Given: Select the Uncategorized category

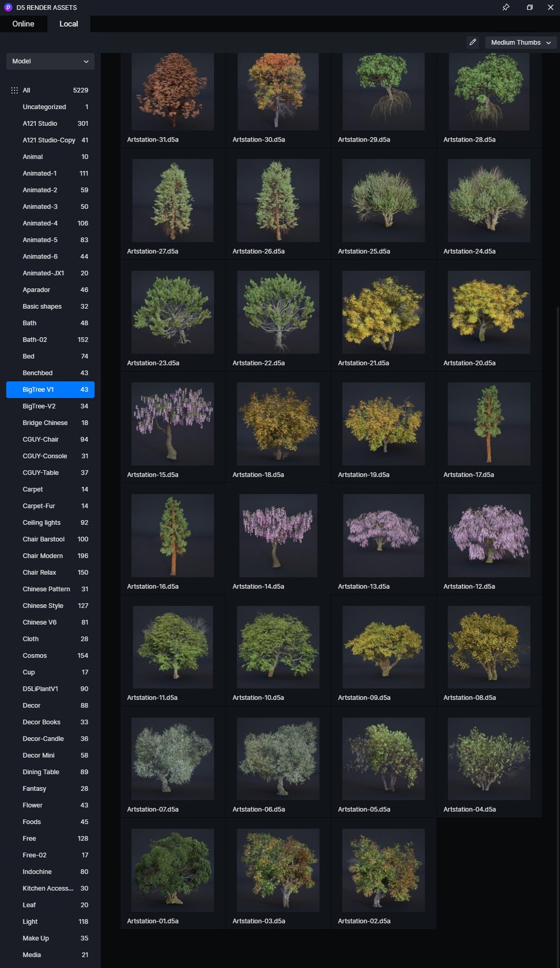Looking at the screenshot, I should pyautogui.click(x=50, y=107).
